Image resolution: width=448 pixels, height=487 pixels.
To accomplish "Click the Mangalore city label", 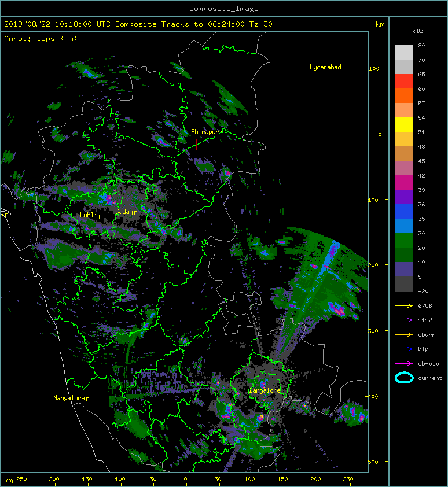I will tap(69, 398).
